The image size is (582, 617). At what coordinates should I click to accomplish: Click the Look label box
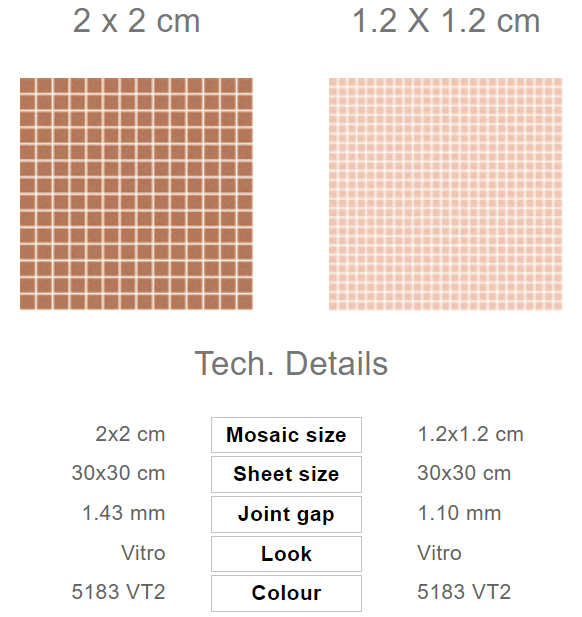286,554
